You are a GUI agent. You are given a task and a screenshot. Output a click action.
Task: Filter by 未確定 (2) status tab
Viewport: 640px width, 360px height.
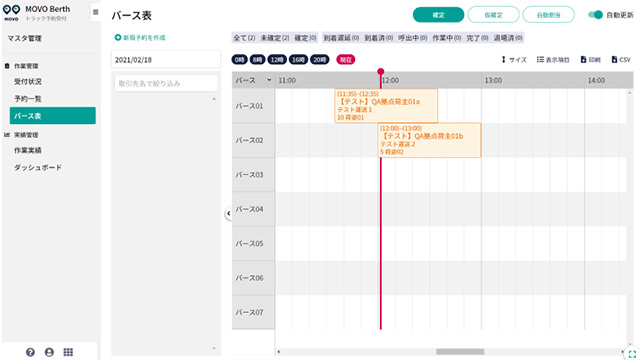(275, 38)
